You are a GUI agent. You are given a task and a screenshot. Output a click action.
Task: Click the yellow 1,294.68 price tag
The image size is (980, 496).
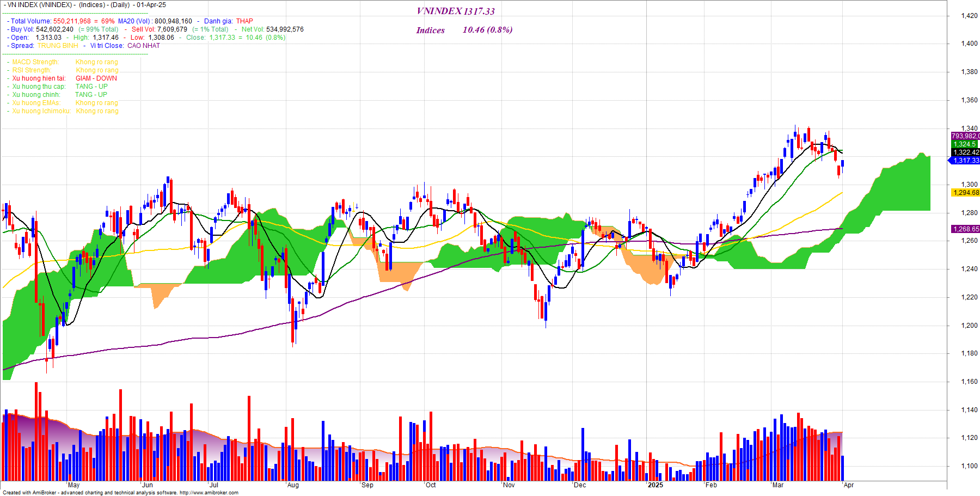tap(965, 193)
